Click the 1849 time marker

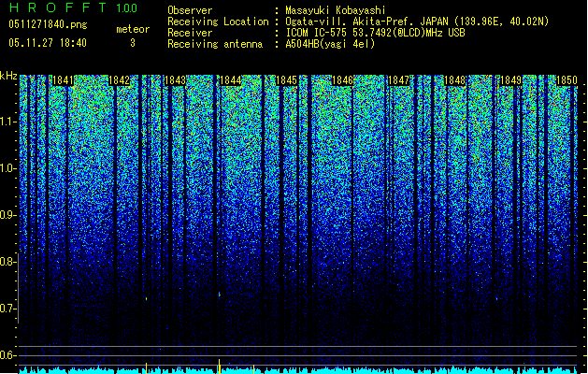[510, 80]
